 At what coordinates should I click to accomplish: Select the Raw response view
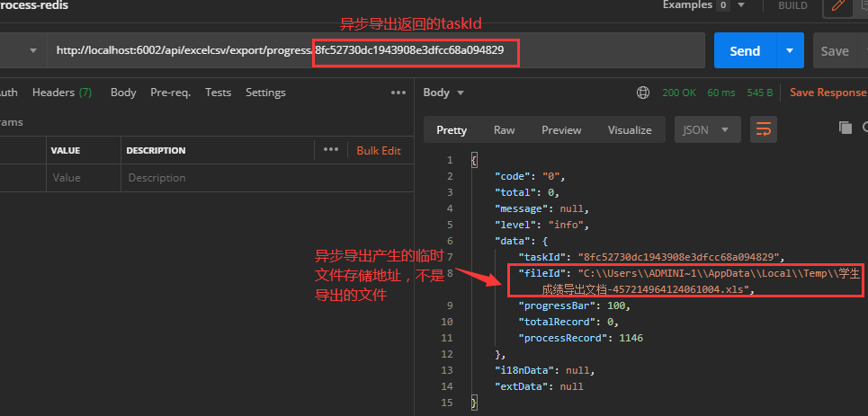(x=504, y=129)
